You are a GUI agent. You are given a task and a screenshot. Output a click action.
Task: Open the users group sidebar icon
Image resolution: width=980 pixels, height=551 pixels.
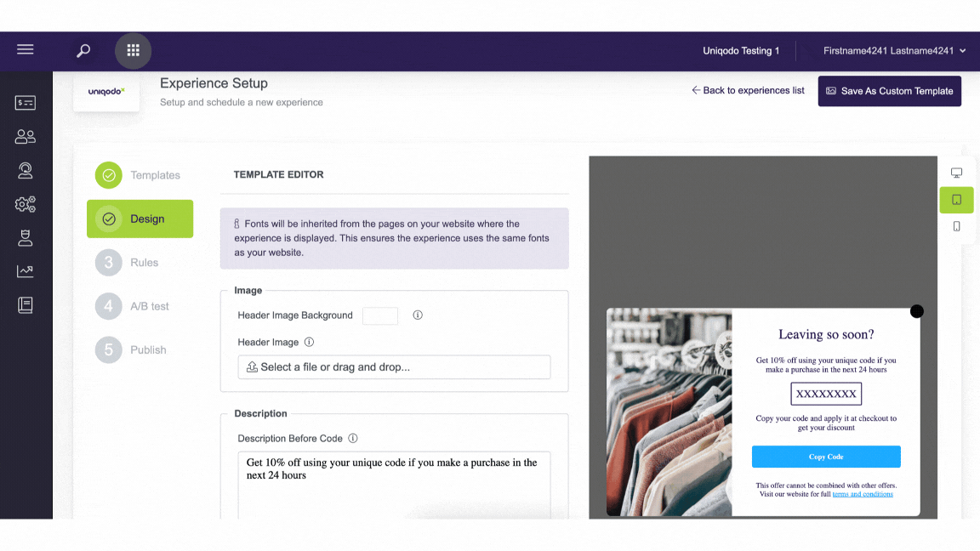coord(26,137)
